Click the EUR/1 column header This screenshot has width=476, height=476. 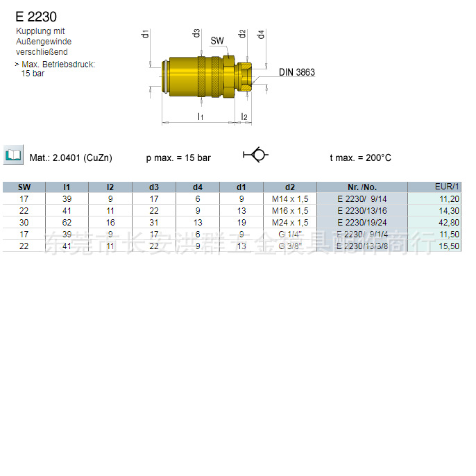(434, 187)
